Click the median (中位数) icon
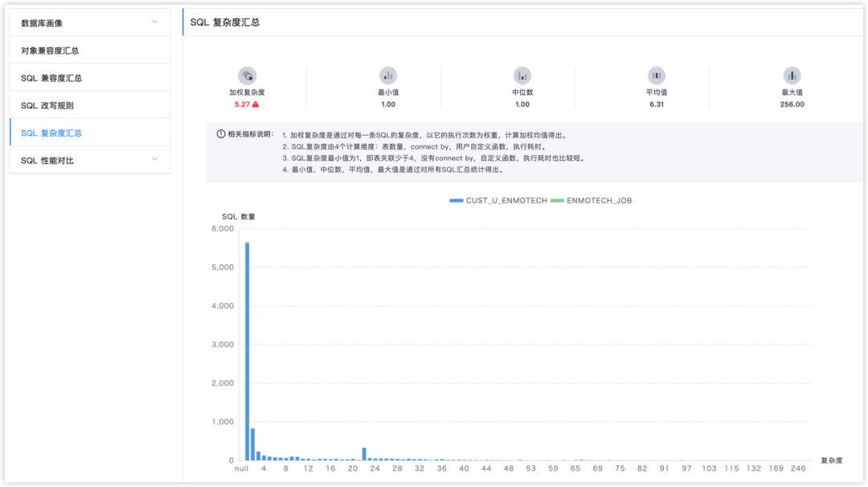 (522, 76)
